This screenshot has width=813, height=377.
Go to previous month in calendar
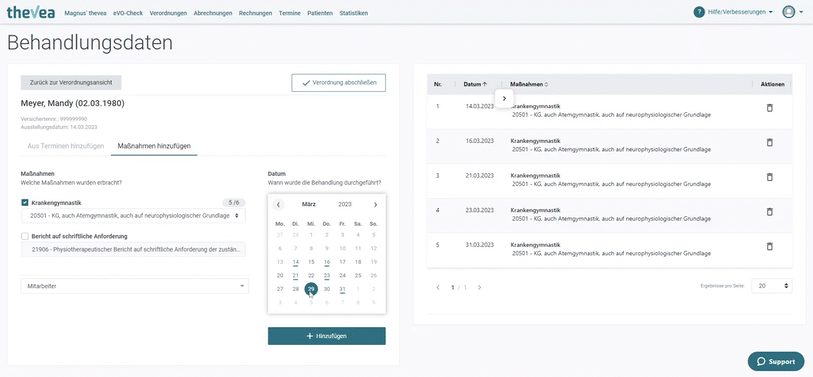[278, 205]
